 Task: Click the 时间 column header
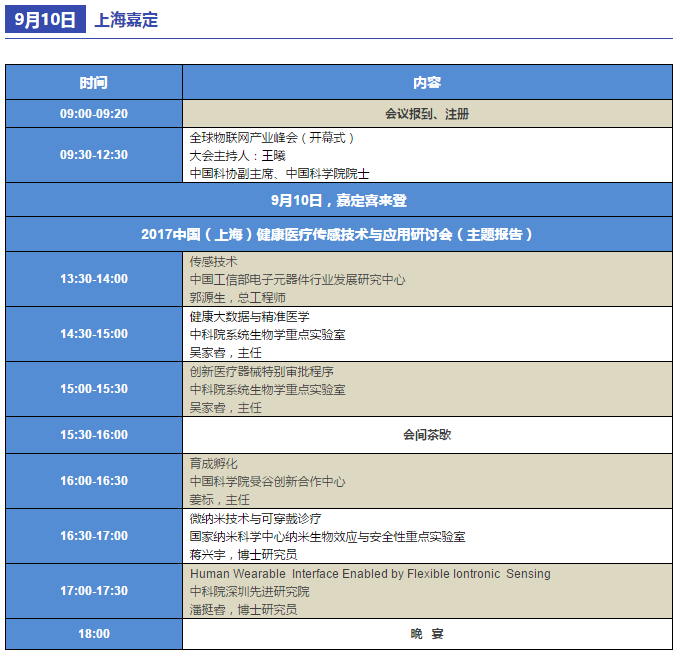(x=93, y=82)
